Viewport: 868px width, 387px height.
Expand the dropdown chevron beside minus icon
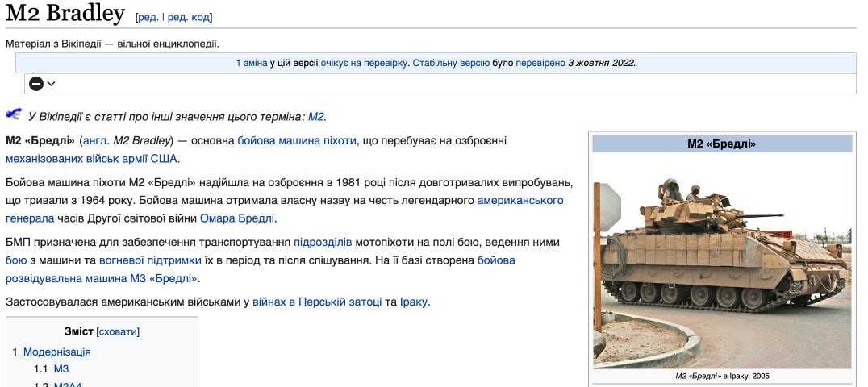pos(52,84)
